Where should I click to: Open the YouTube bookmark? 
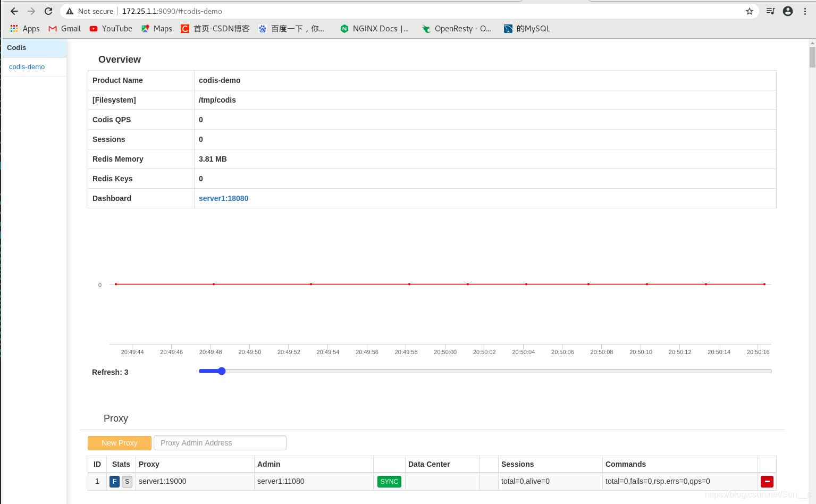click(x=111, y=29)
